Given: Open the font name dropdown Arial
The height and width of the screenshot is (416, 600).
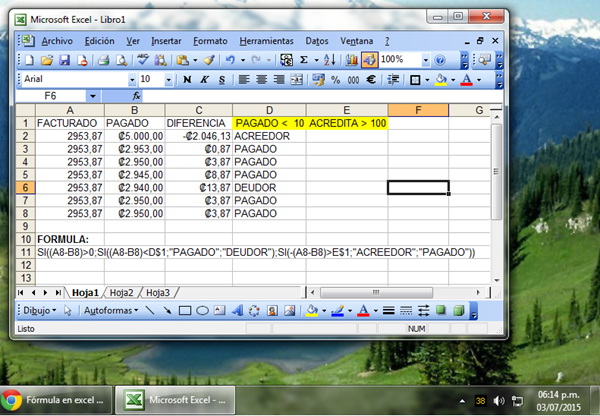Looking at the screenshot, I should [132, 80].
